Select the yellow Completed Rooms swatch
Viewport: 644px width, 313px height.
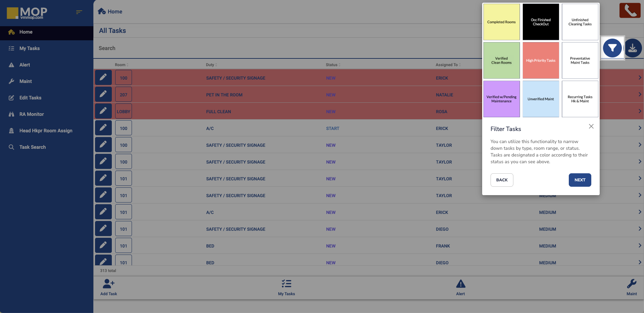pos(501,22)
